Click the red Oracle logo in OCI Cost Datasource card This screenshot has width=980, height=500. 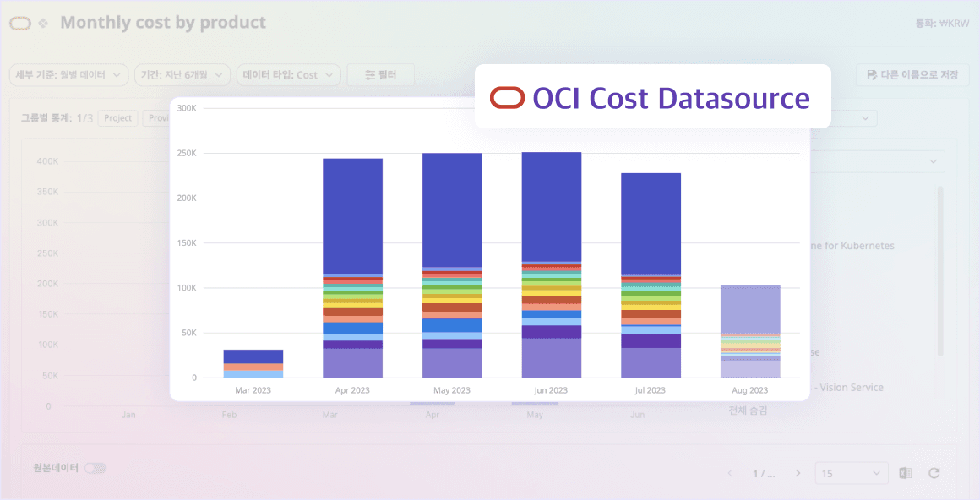point(507,98)
